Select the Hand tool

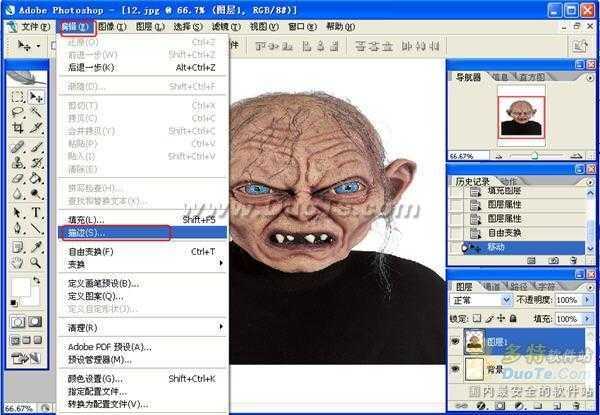tap(17, 262)
